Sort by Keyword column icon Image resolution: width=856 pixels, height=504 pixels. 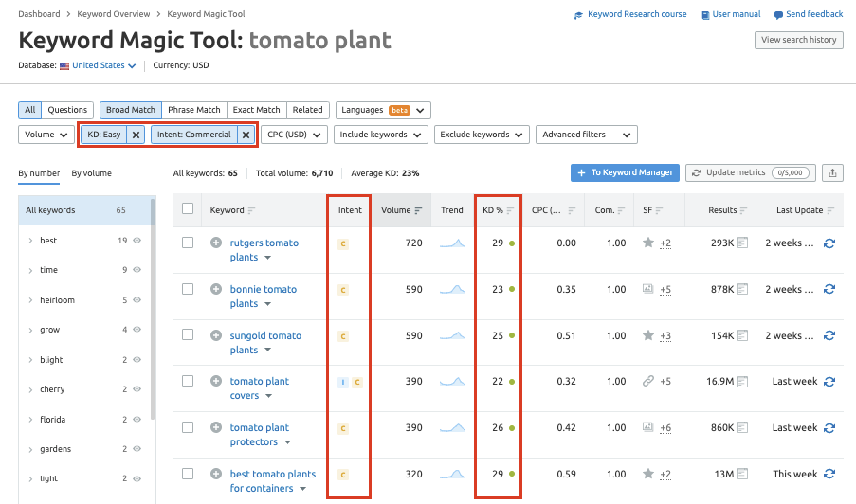click(x=251, y=210)
